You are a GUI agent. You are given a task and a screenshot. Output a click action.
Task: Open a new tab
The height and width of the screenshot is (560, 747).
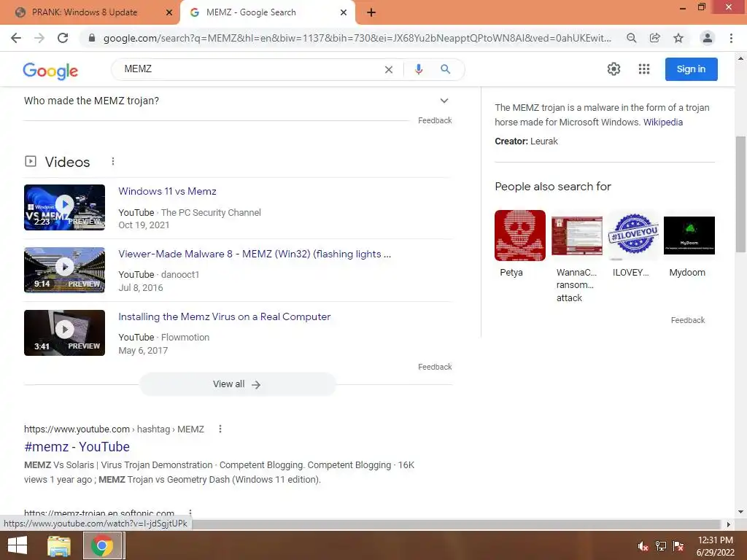371,13
